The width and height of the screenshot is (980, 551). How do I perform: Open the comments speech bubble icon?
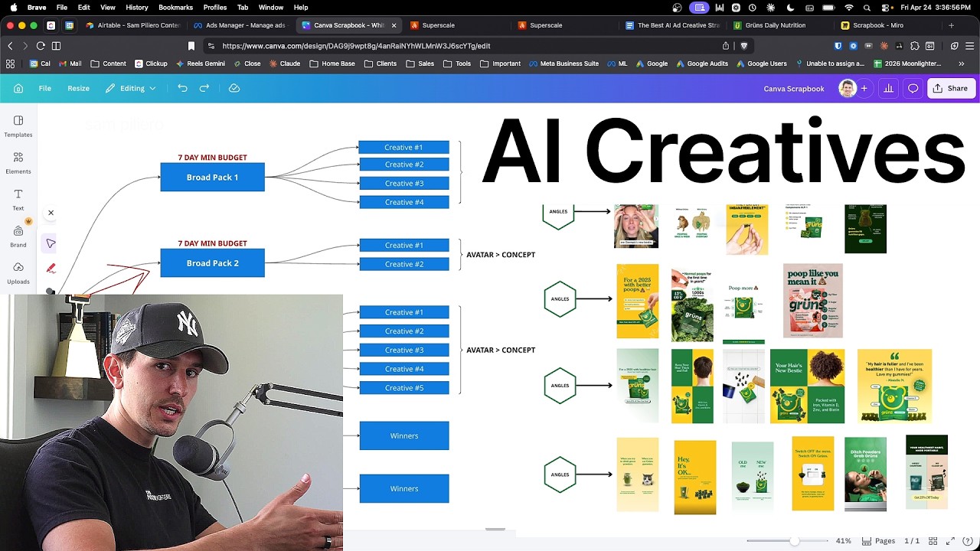click(x=913, y=89)
